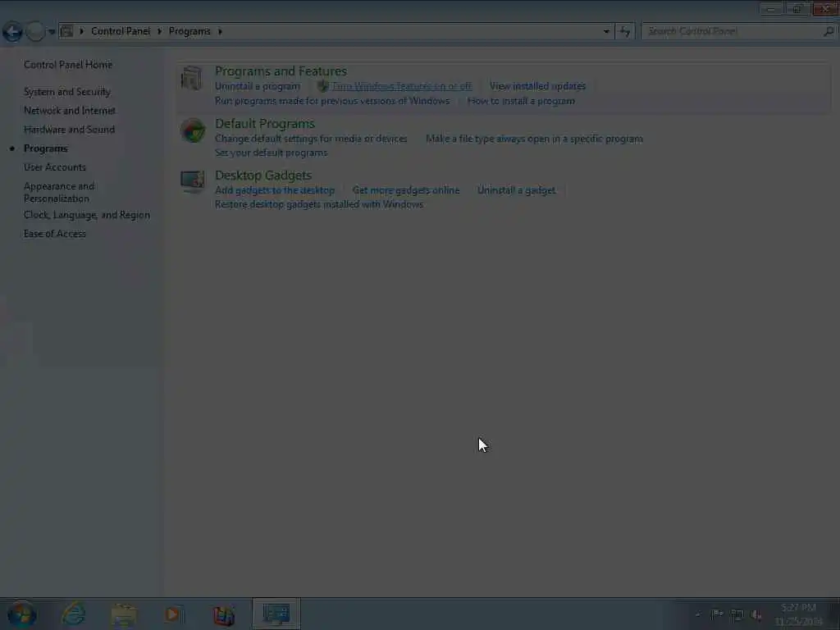Open the Default Programs heading
840x630 pixels.
[265, 123]
